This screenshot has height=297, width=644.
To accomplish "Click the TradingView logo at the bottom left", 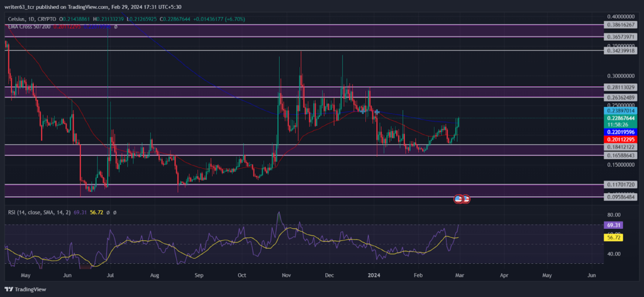I will (26, 289).
